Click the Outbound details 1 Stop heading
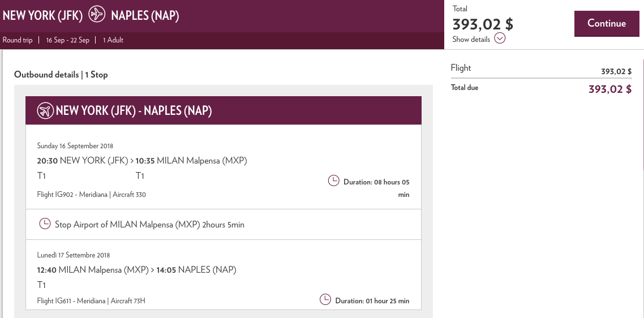This screenshot has width=644, height=318. [x=61, y=75]
